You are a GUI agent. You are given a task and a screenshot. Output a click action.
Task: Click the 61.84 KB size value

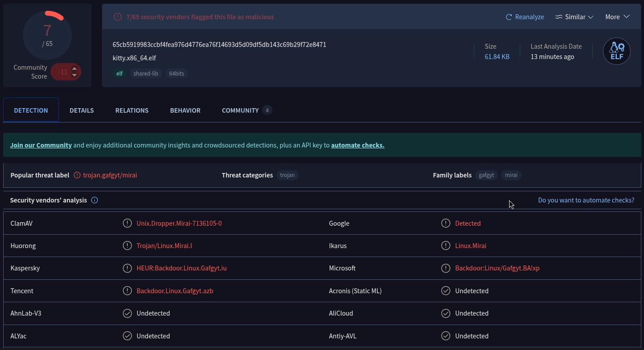coord(497,57)
